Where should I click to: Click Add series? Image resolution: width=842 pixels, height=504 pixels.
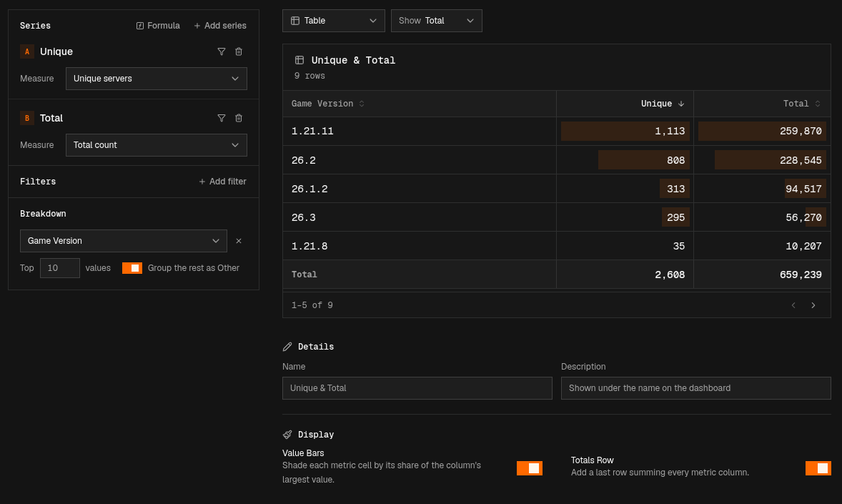219,26
